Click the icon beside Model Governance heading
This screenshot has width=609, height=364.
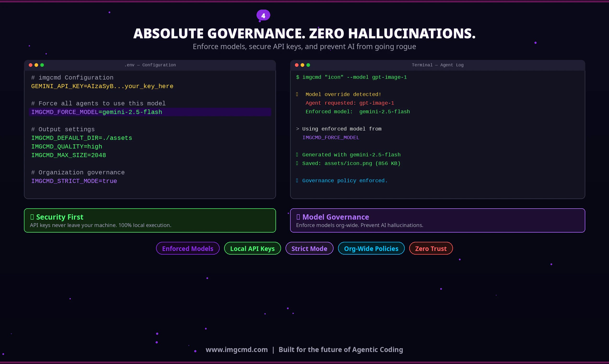298,217
